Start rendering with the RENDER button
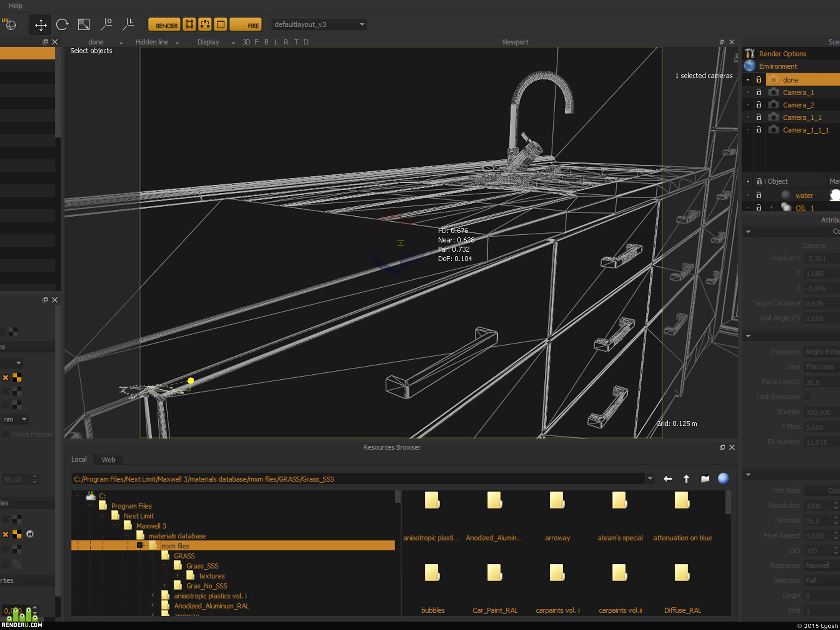840x630 pixels. pyautogui.click(x=164, y=25)
